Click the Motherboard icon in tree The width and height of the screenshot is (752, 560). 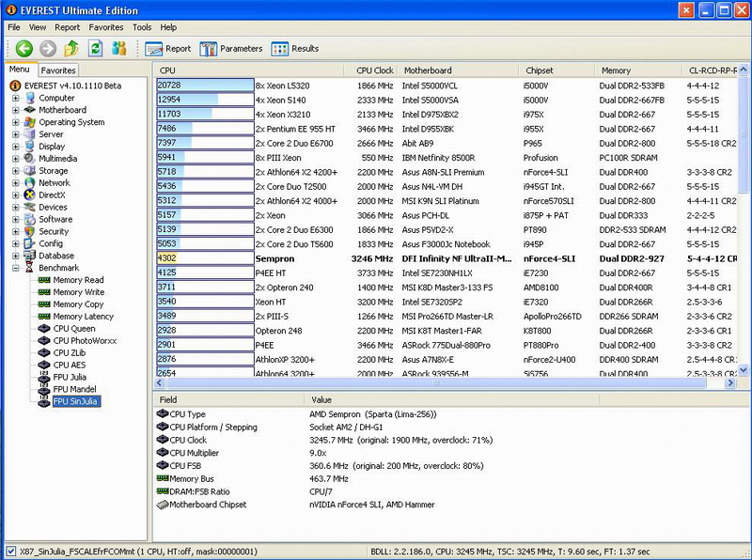(x=30, y=110)
